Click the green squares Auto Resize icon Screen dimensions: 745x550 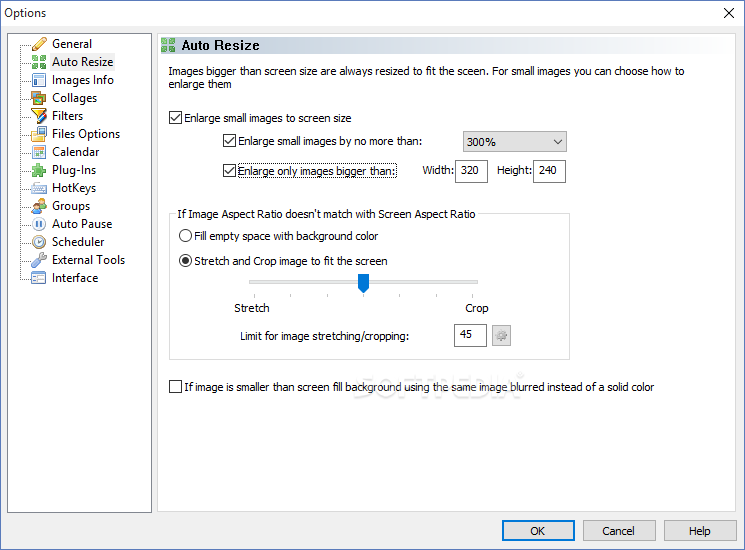39,62
